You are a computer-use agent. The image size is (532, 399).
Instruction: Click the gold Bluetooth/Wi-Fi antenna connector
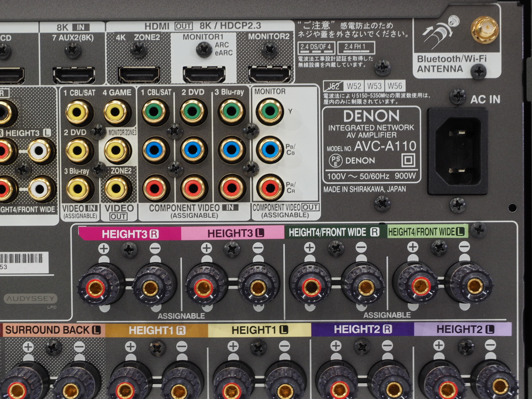pyautogui.click(x=484, y=29)
